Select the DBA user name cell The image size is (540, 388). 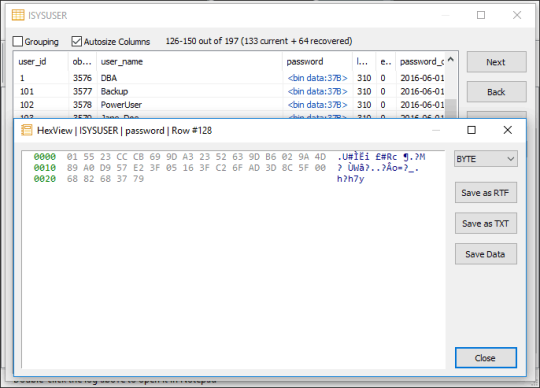click(109, 78)
